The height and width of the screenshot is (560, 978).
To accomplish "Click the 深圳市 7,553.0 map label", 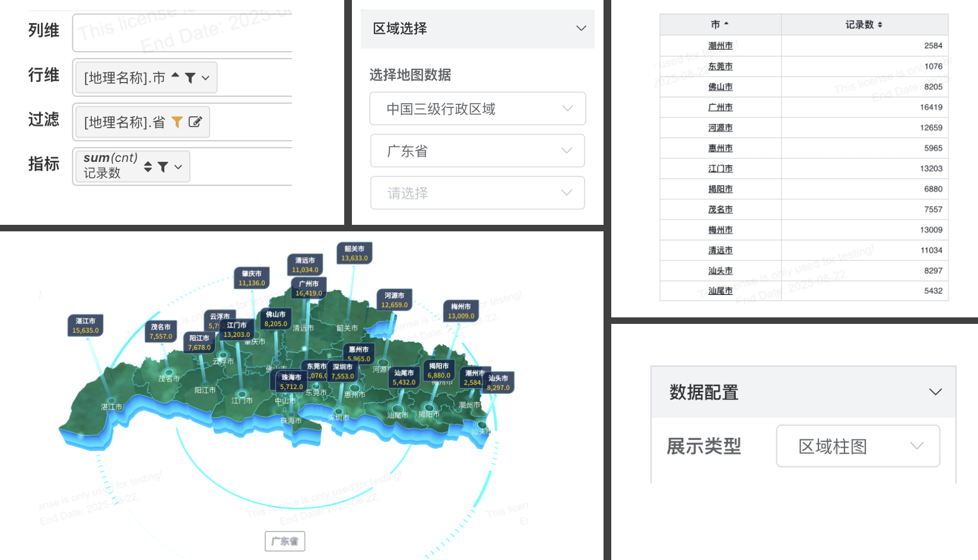I will [342, 371].
